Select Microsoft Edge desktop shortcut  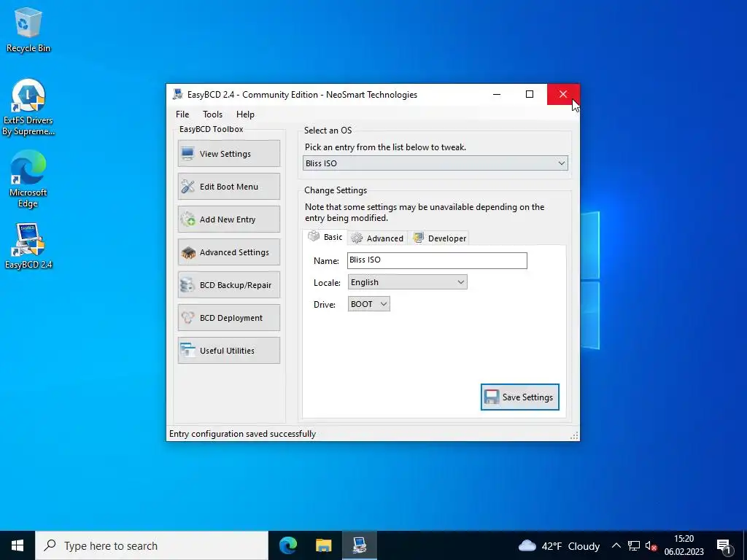[28, 179]
